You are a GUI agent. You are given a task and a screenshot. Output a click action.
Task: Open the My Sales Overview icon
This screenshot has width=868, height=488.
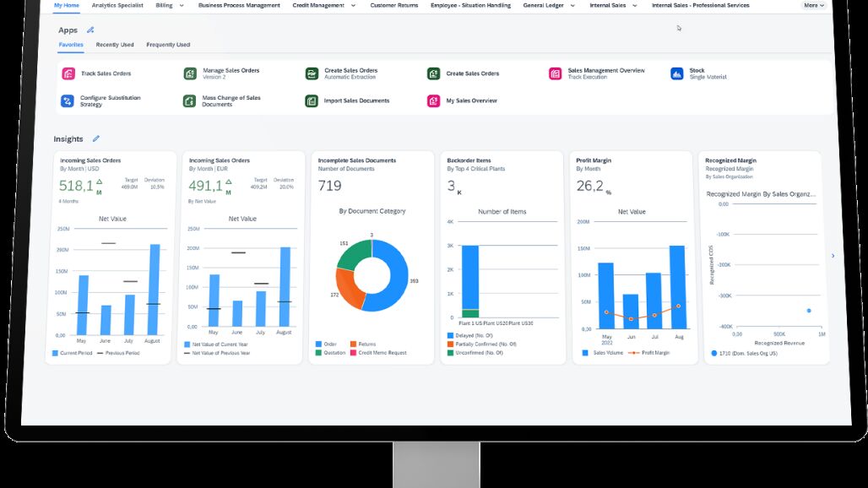pyautogui.click(x=433, y=101)
